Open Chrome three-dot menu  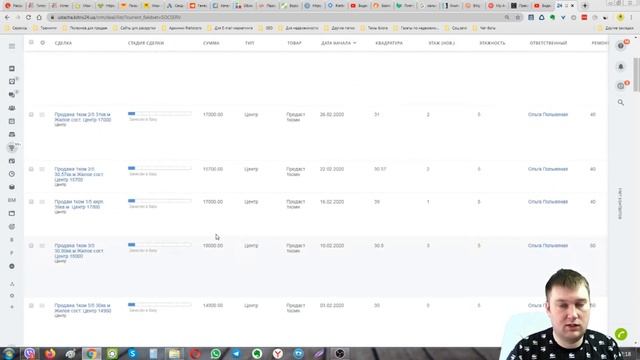[x=631, y=18]
